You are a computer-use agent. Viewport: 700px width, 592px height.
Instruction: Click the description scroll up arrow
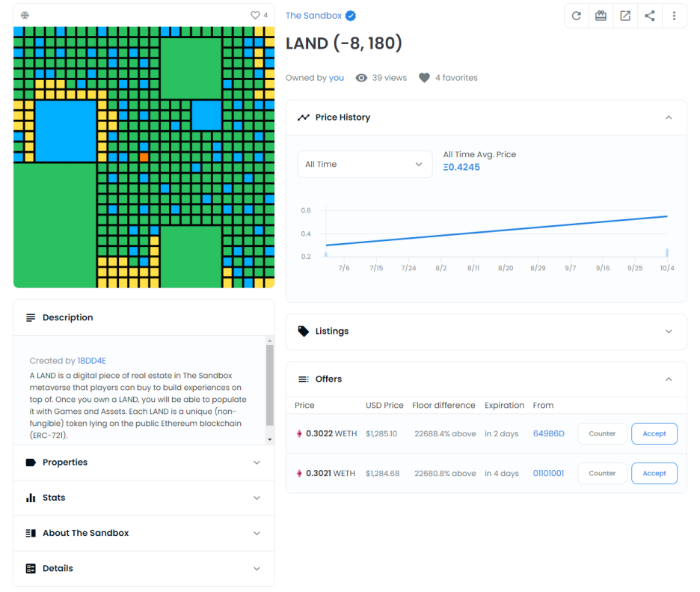click(x=270, y=341)
